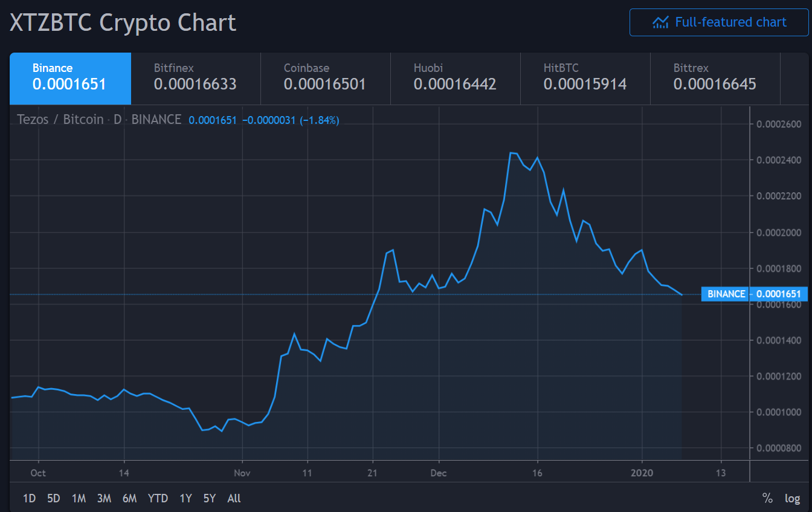Viewport: 812px width, 512px height.
Task: Switch to the Bitfinex exchange tab
Action: (196, 79)
